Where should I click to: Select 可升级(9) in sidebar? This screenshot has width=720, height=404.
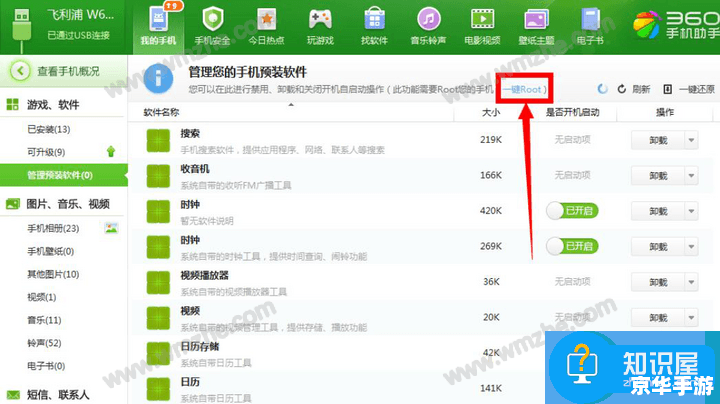(x=46, y=152)
